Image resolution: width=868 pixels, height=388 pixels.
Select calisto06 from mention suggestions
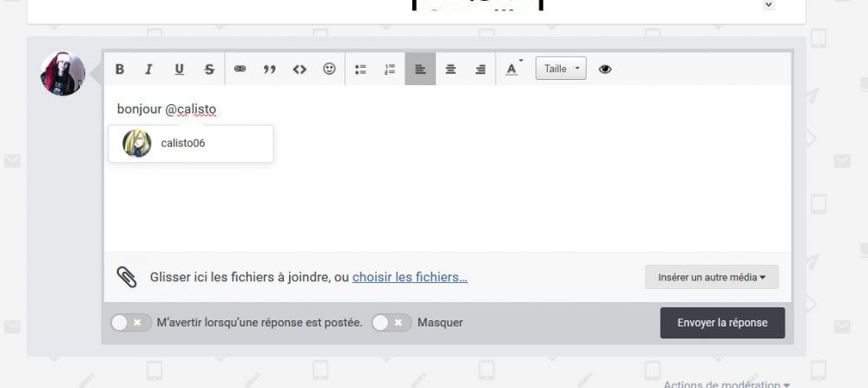[191, 144]
